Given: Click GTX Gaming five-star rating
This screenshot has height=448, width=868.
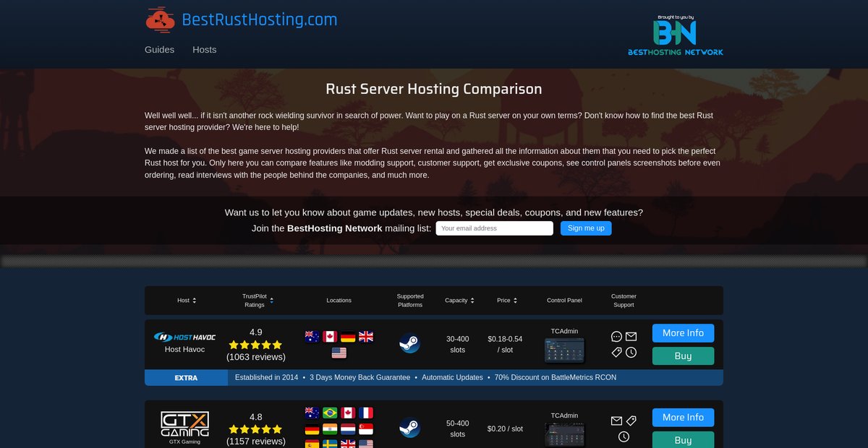Looking at the screenshot, I should [x=255, y=429].
